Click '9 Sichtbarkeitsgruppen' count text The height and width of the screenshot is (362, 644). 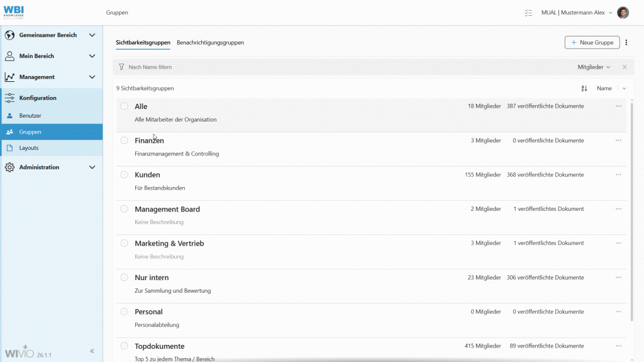point(145,88)
